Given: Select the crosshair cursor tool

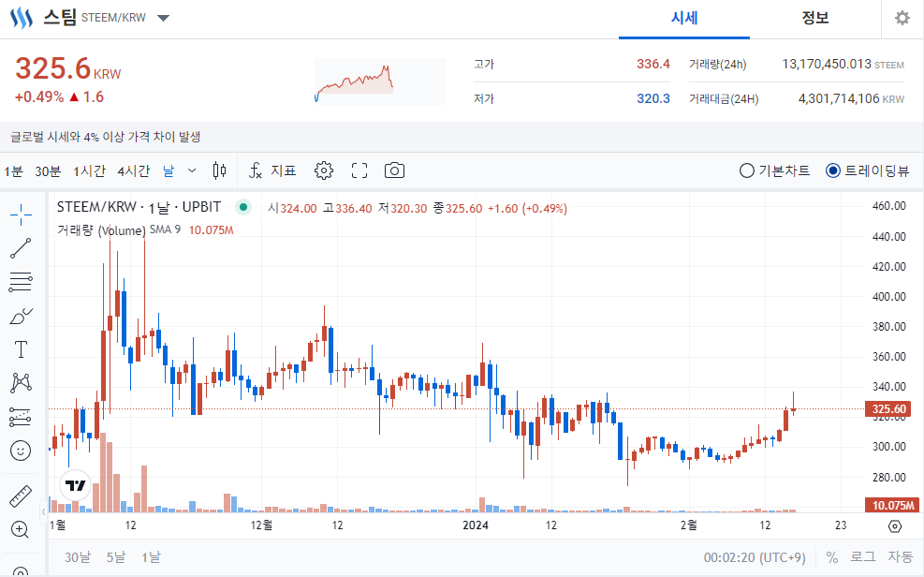Looking at the screenshot, I should click(21, 215).
